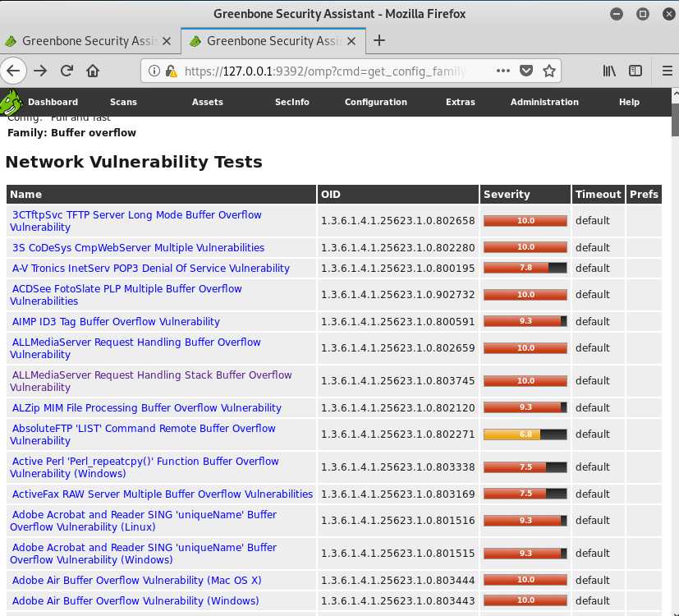Close the second Greenbone Security Assistant tab
This screenshot has height=616, width=679.
coord(351,41)
